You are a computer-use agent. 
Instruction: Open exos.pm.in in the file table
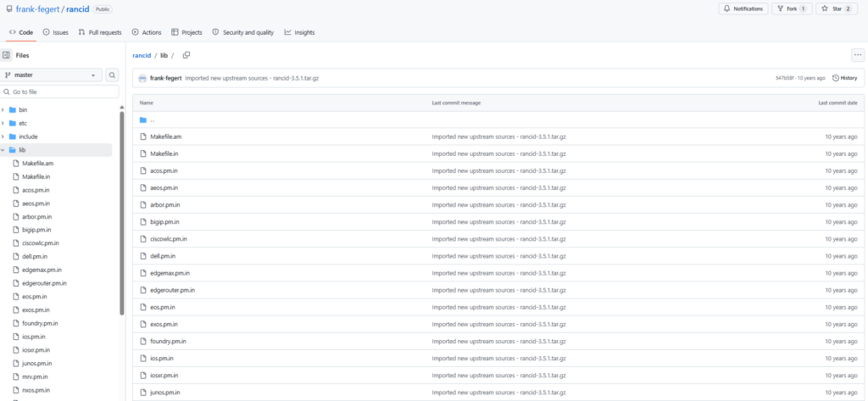pyautogui.click(x=164, y=324)
